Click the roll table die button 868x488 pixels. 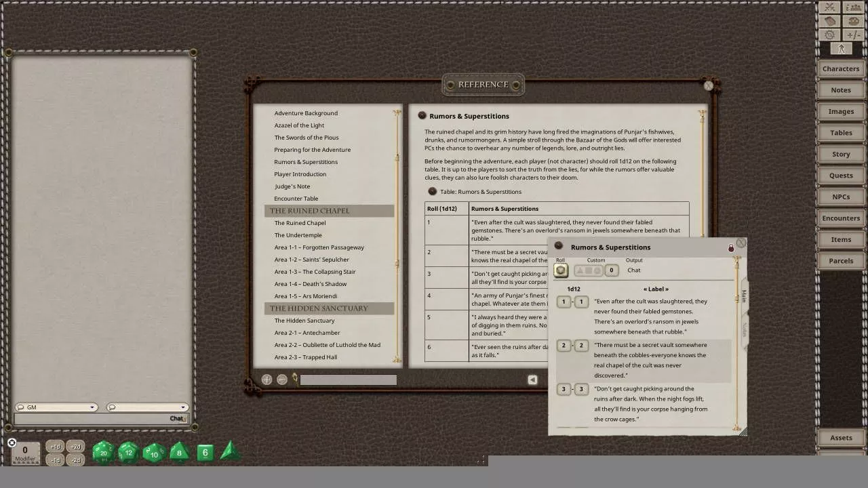click(560, 270)
